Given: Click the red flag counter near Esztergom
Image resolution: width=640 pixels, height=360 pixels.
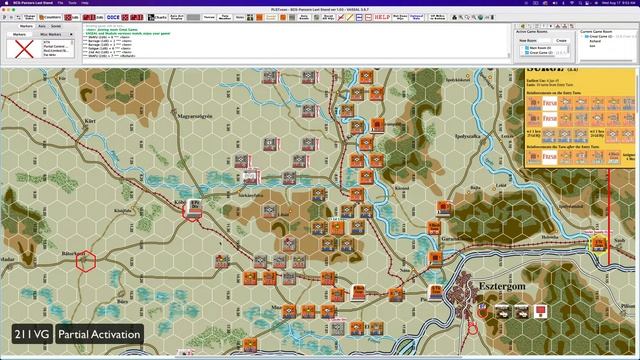Looking at the screenshot, I should pos(541,312).
